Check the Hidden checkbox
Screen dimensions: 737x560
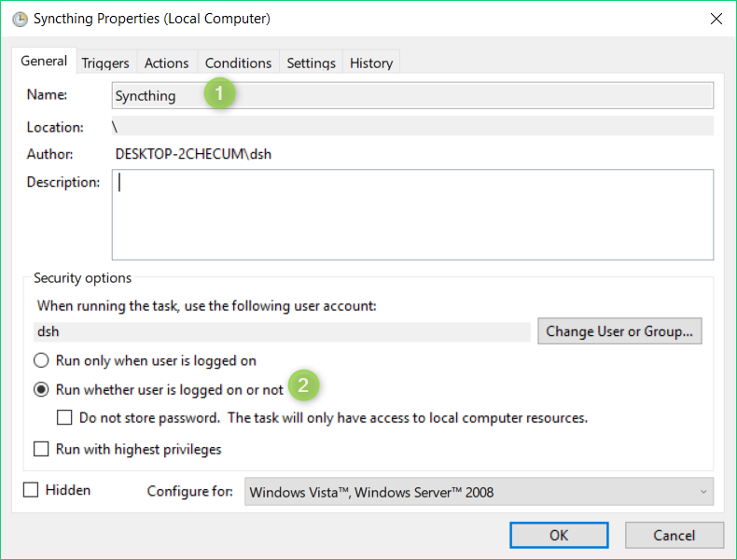(31, 490)
